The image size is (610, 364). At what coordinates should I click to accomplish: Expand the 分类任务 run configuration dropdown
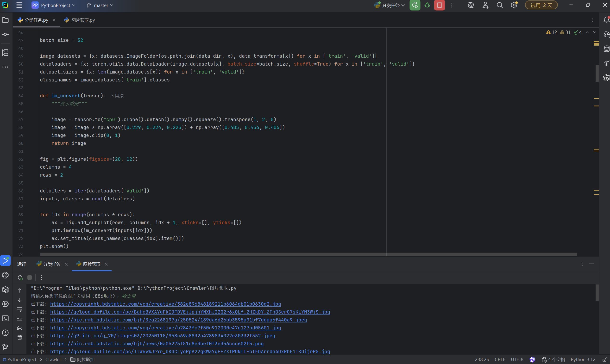(390, 5)
